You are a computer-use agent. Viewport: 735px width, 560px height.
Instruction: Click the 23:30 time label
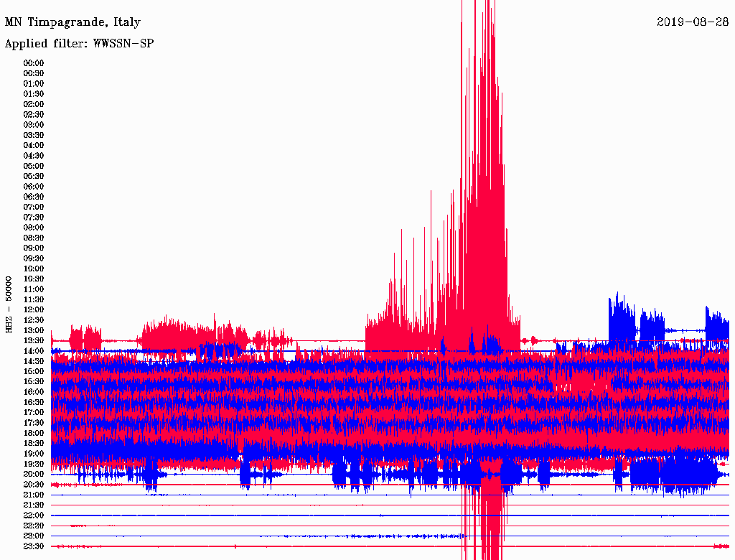point(34,546)
